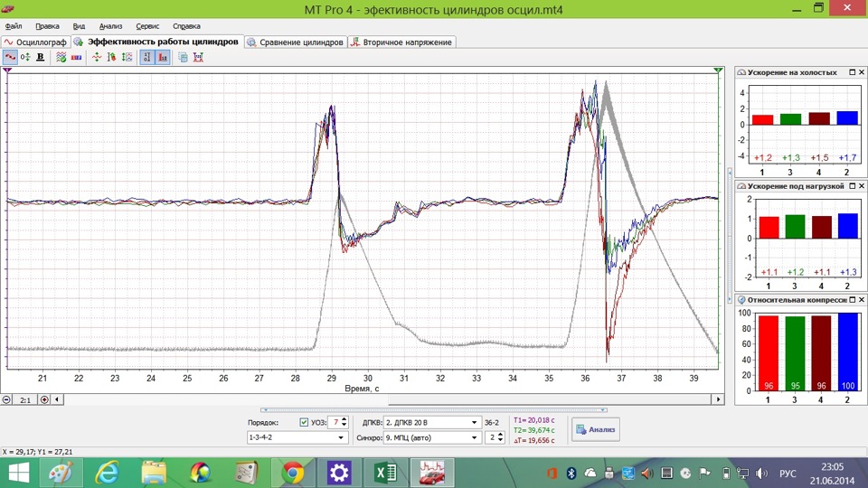Click the T2=39,674 c readout
Image resolution: width=868 pixels, height=488 pixels.
coord(533,430)
